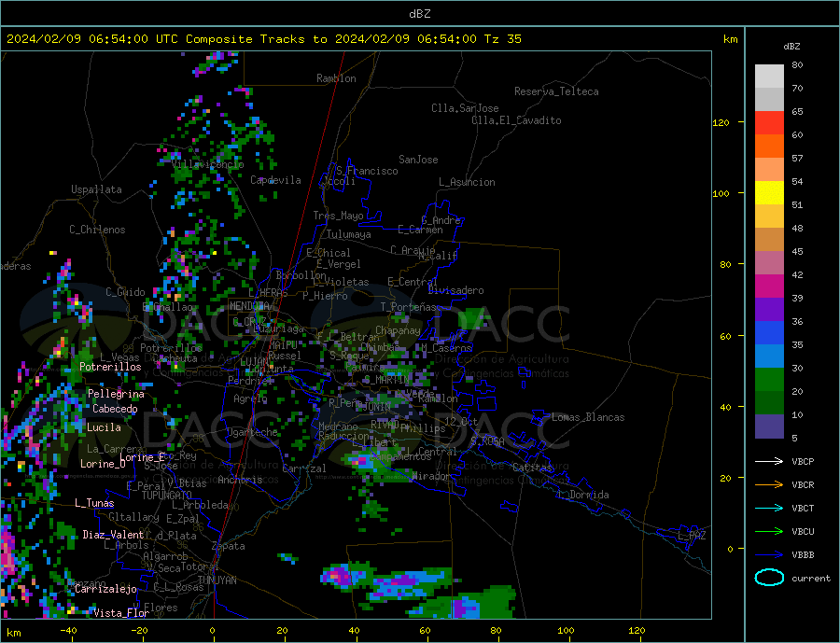Click the E_Carmen label
Viewport: 840px width, 643px height.
pyautogui.click(x=421, y=230)
